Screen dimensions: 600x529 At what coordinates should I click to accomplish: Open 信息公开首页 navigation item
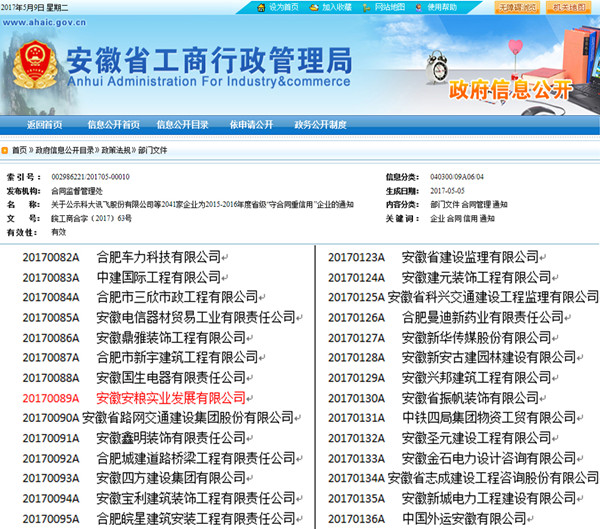(114, 125)
